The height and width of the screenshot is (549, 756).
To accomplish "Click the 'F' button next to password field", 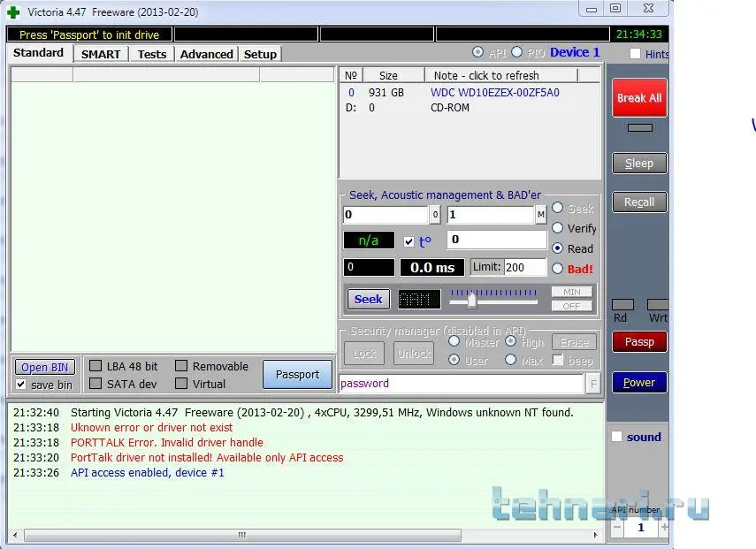I will tap(593, 384).
